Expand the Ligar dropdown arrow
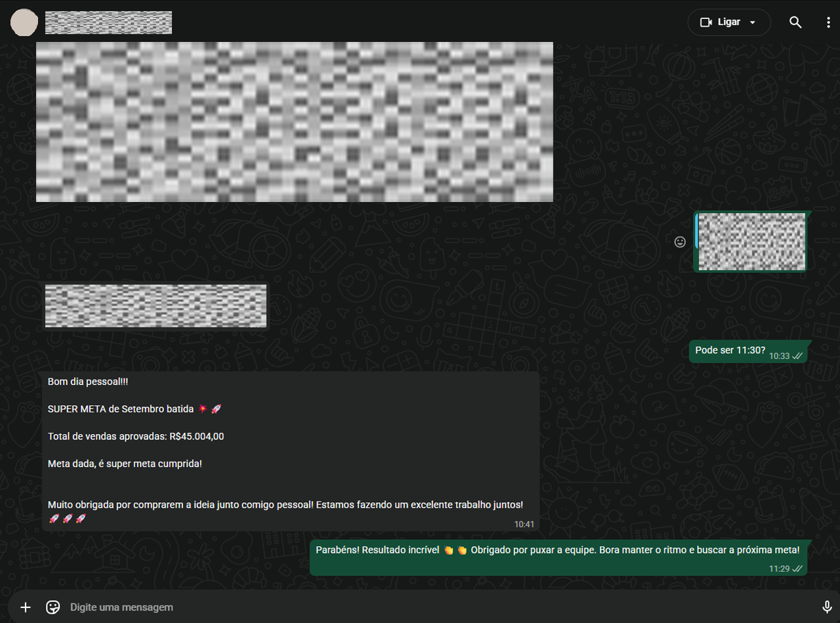 753,22
